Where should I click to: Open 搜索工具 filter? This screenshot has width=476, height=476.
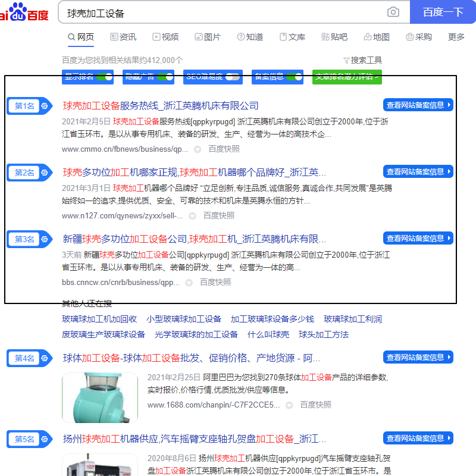coord(362,60)
